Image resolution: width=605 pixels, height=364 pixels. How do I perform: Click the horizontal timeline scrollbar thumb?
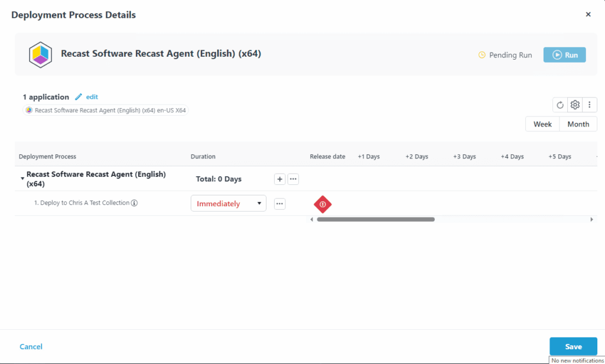[375, 219]
